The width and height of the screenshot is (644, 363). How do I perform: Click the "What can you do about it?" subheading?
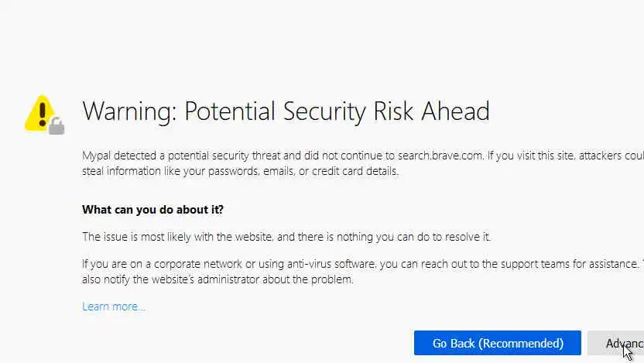(158, 210)
